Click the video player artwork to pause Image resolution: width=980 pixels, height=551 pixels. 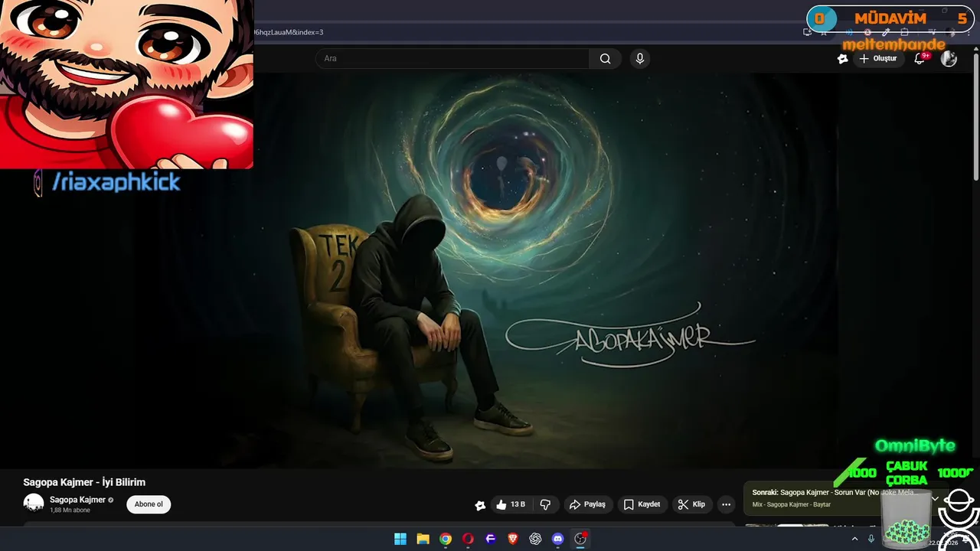490,269
